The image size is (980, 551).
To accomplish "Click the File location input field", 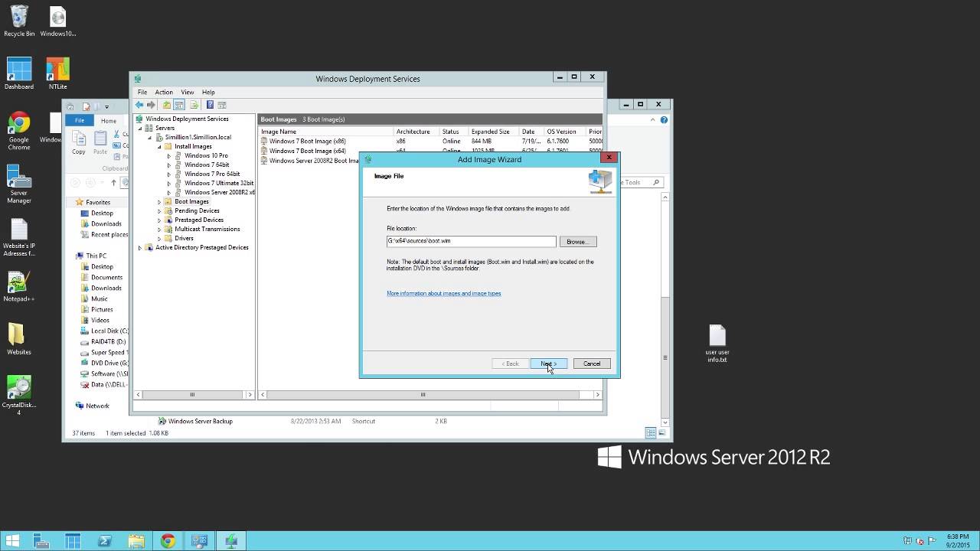I will coord(471,241).
